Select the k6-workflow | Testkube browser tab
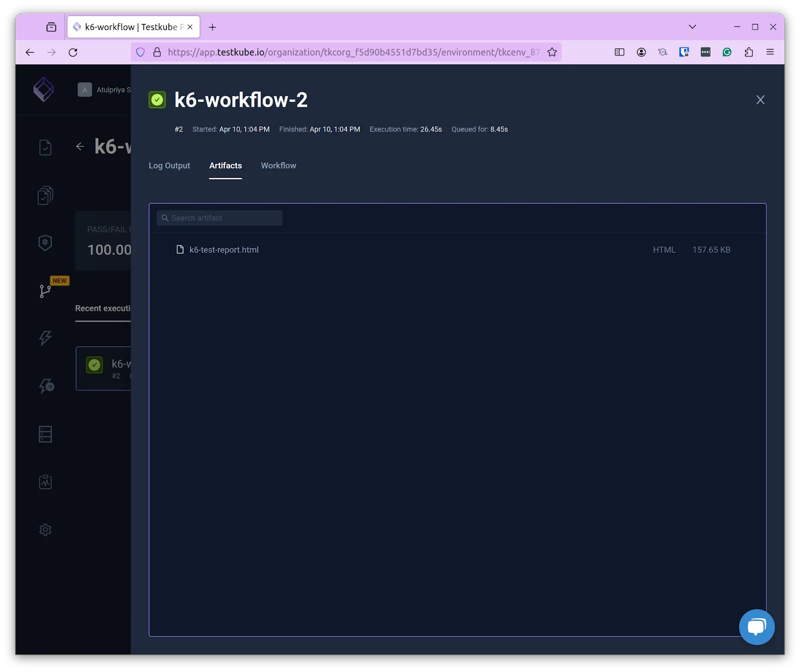 click(x=133, y=27)
